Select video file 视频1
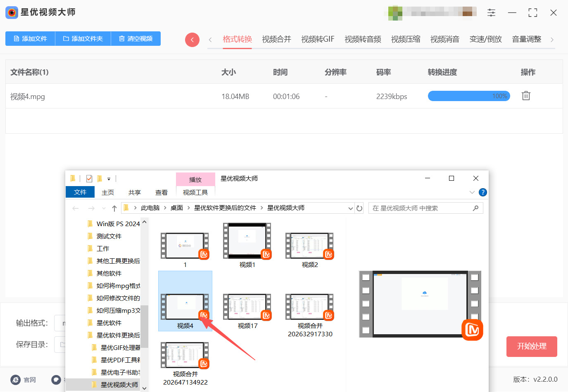This screenshot has height=392, width=568. coord(247,246)
